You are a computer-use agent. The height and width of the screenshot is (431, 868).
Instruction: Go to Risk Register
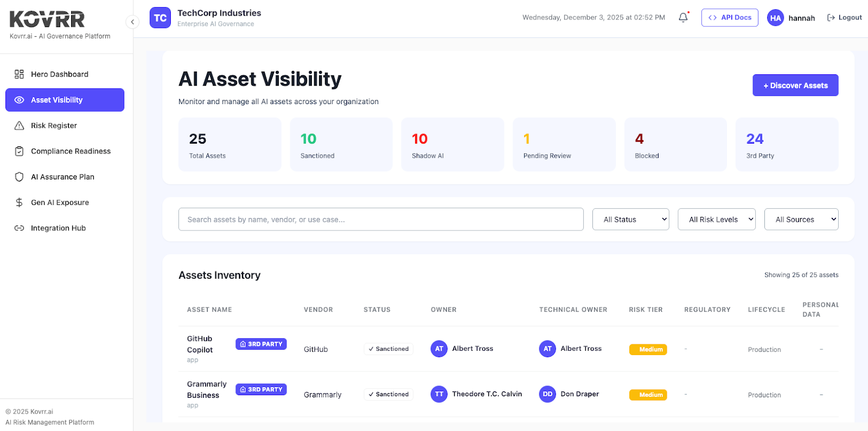65,125
